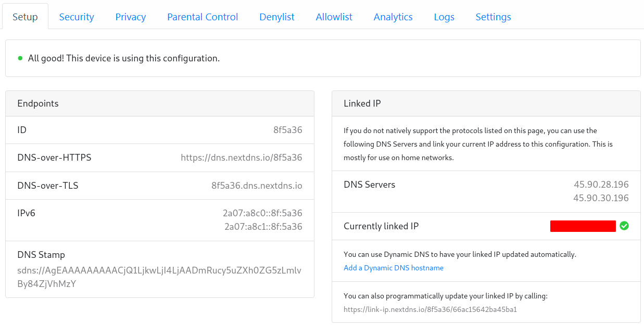The image size is (644, 326).
Task: Select the Allowlist tab
Action: click(334, 17)
